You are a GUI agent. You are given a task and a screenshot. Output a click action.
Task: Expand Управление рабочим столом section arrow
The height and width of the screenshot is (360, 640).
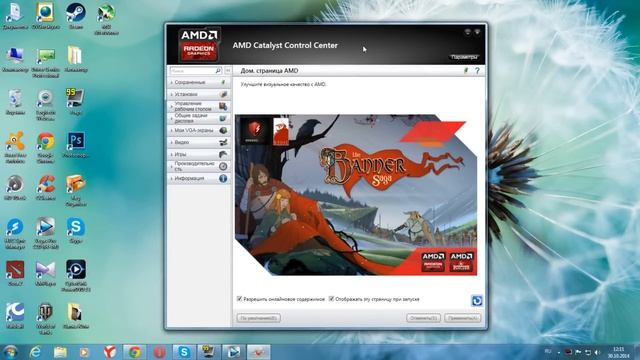click(x=171, y=107)
